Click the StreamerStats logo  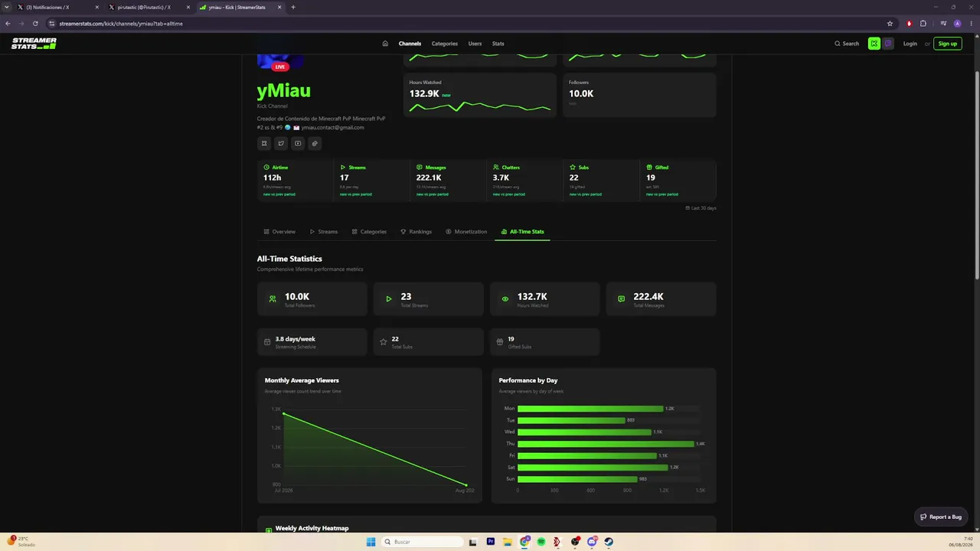tap(34, 44)
